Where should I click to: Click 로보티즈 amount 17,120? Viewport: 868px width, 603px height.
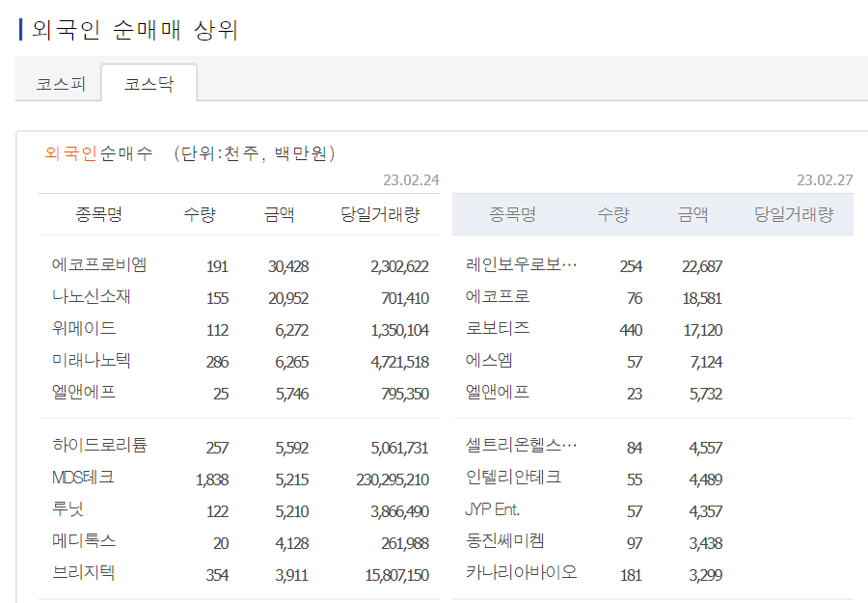702,331
